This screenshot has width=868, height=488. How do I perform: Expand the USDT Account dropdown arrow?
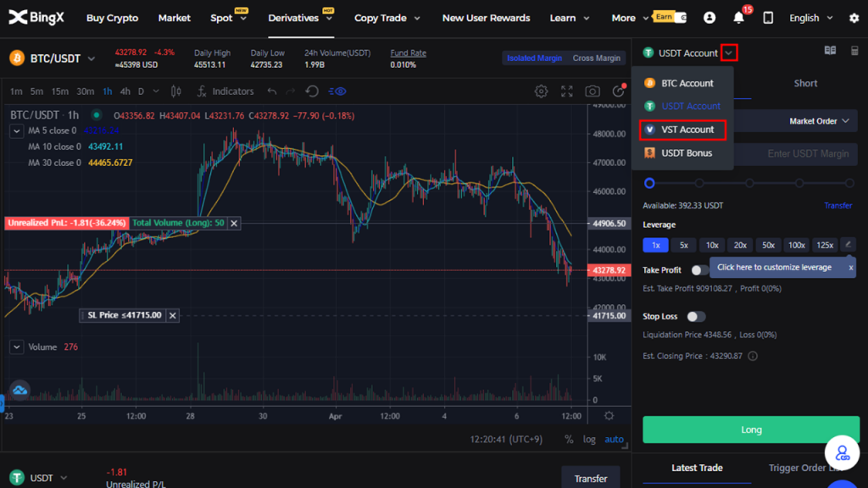tap(728, 53)
